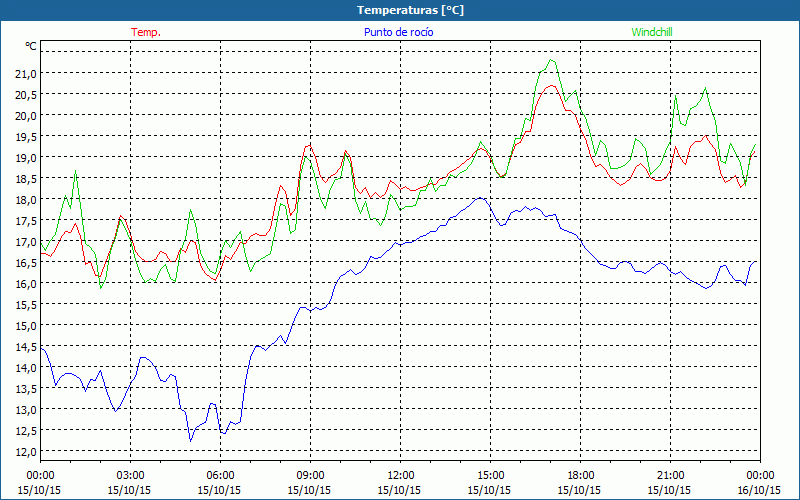The height and width of the screenshot is (500, 800).
Task: Click the Temperaturas [°C] chart title
Action: [410, 10]
